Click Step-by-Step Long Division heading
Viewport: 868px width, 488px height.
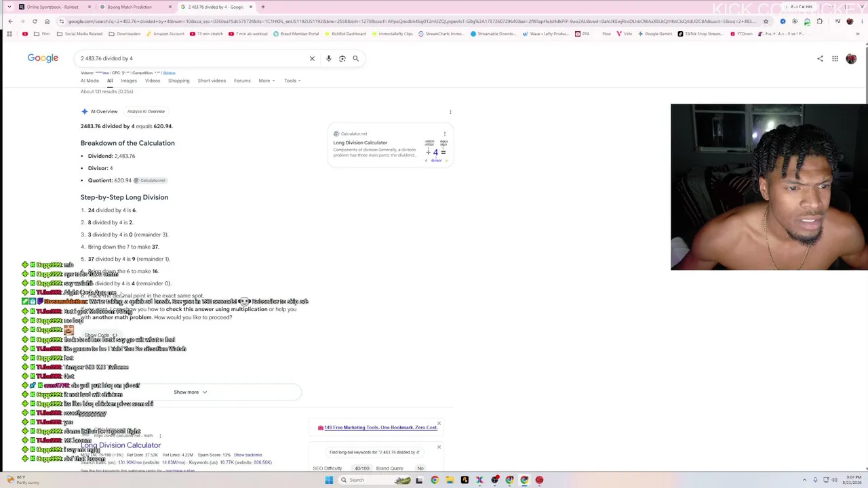pos(124,197)
